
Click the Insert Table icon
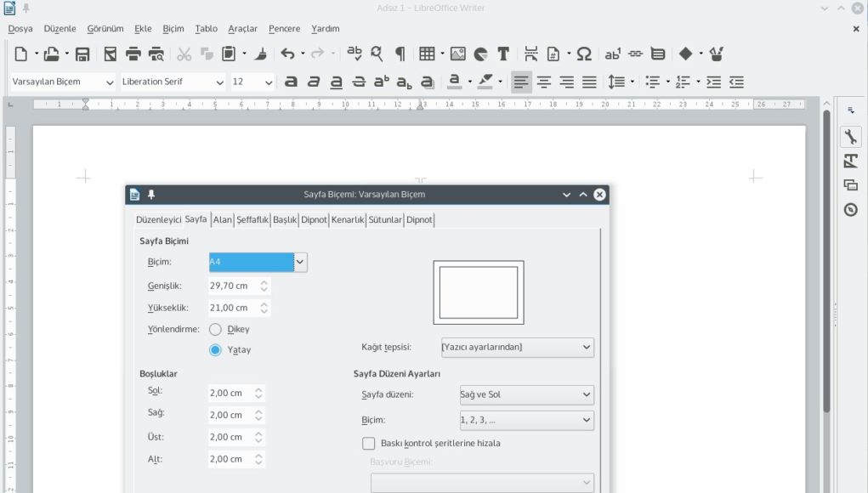[x=427, y=54]
